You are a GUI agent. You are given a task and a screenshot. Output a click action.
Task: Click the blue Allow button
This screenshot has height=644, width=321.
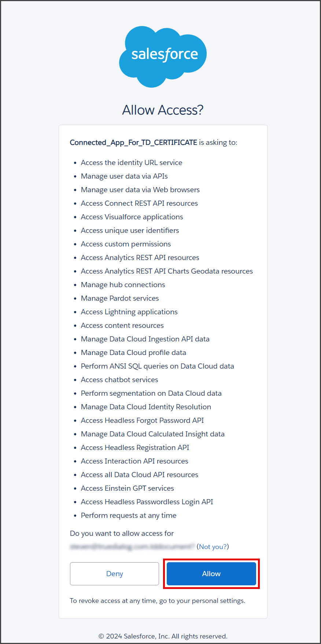[211, 574]
